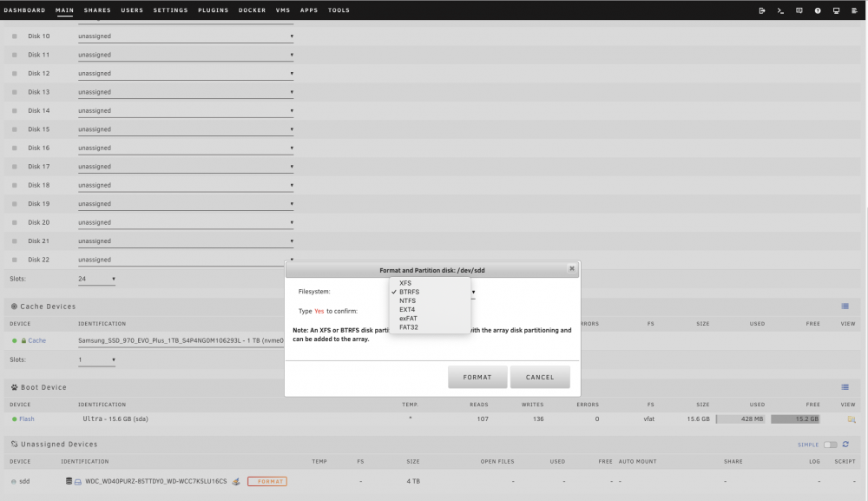Select NTFS from the filesystem list
This screenshot has height=501, width=868.
tap(430, 300)
